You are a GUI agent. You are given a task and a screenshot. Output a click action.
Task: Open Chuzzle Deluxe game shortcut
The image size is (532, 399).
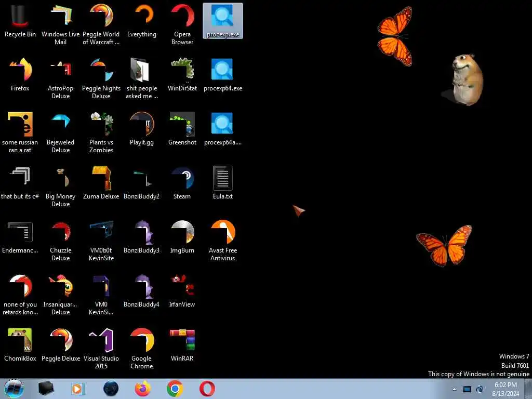coord(60,240)
